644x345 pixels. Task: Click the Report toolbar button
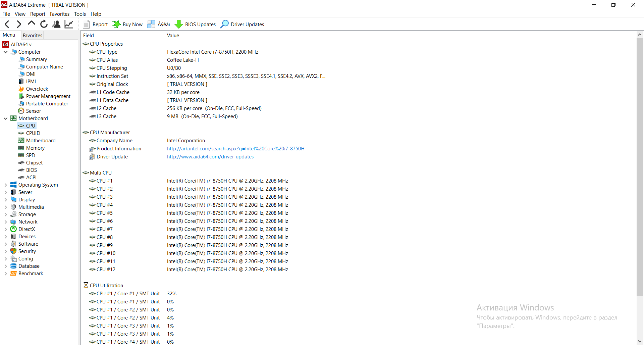[95, 24]
